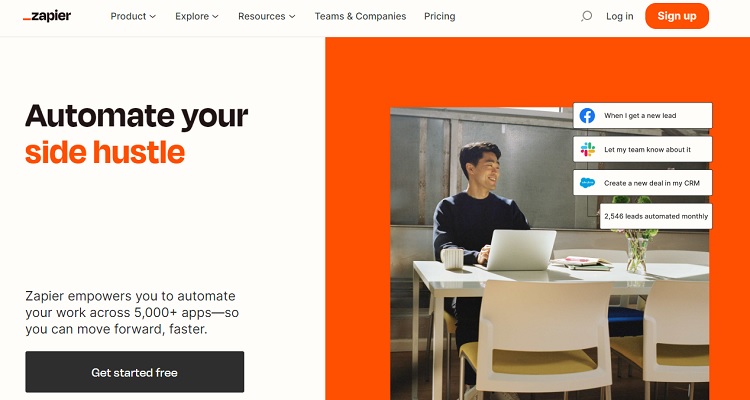
Task: Click the Salesforce cloud icon
Action: pyautogui.click(x=587, y=183)
